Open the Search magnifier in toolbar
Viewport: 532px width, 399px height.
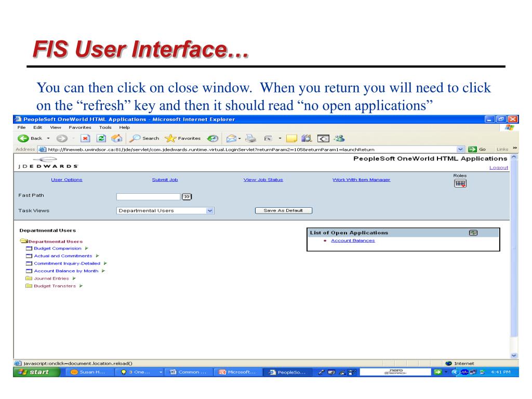tap(144, 138)
